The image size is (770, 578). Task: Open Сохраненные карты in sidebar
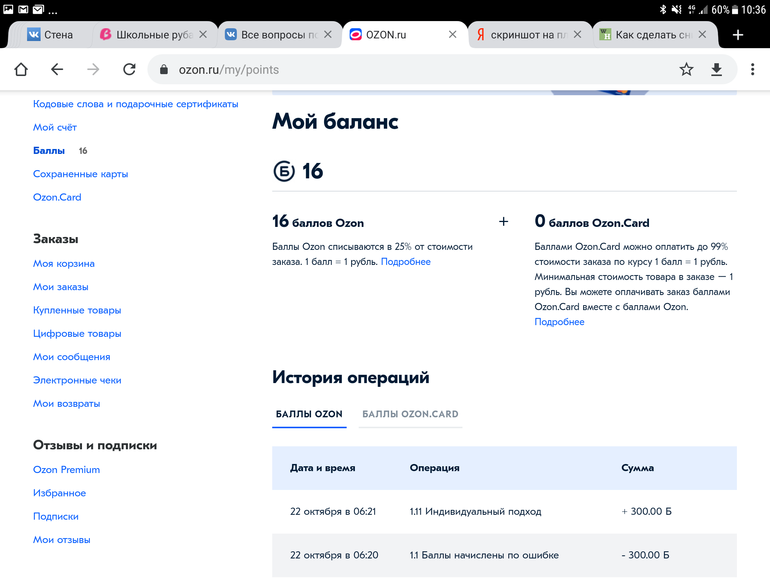(x=80, y=174)
